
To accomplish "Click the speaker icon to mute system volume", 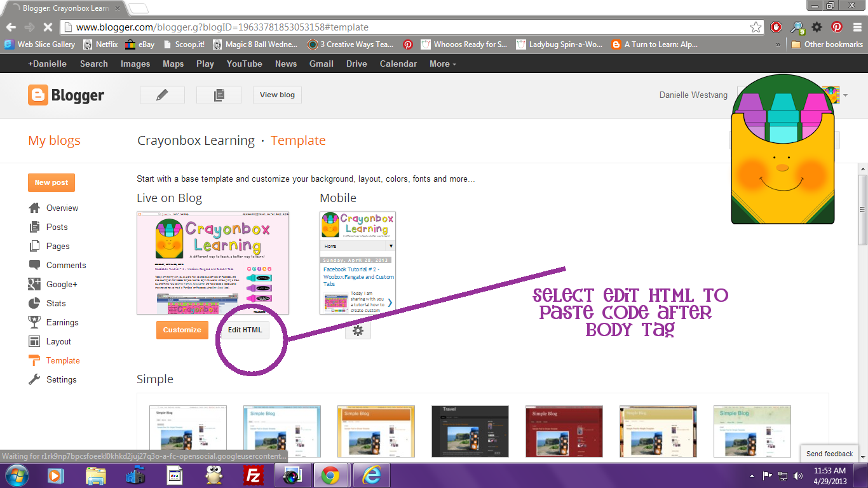I will (797, 475).
